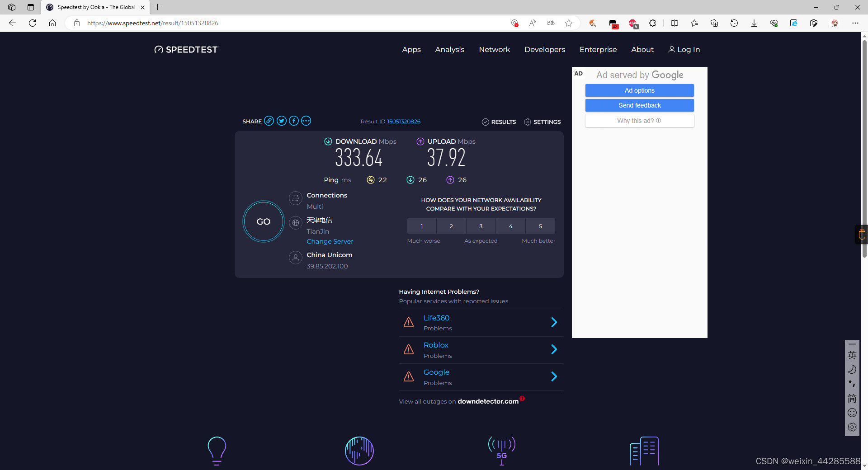Go back in browser
Viewport: 868px width, 470px height.
click(x=13, y=23)
